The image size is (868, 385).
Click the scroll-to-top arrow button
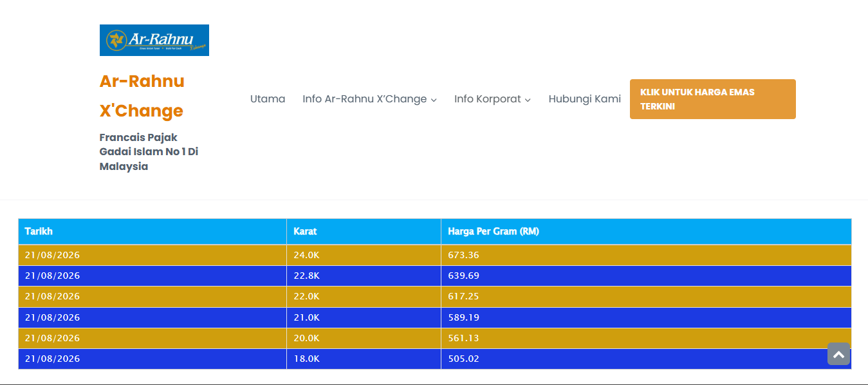pos(838,354)
